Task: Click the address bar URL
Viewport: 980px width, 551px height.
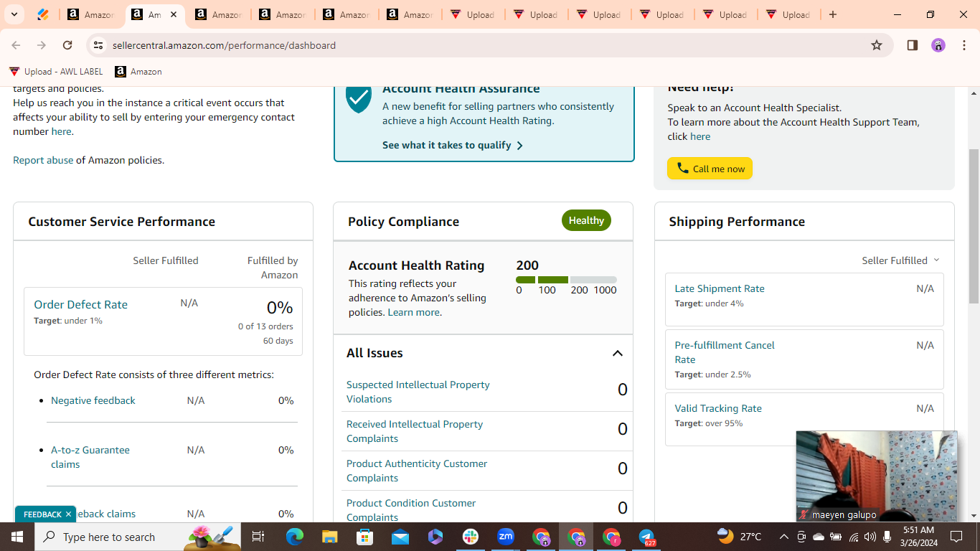Action: [x=224, y=45]
